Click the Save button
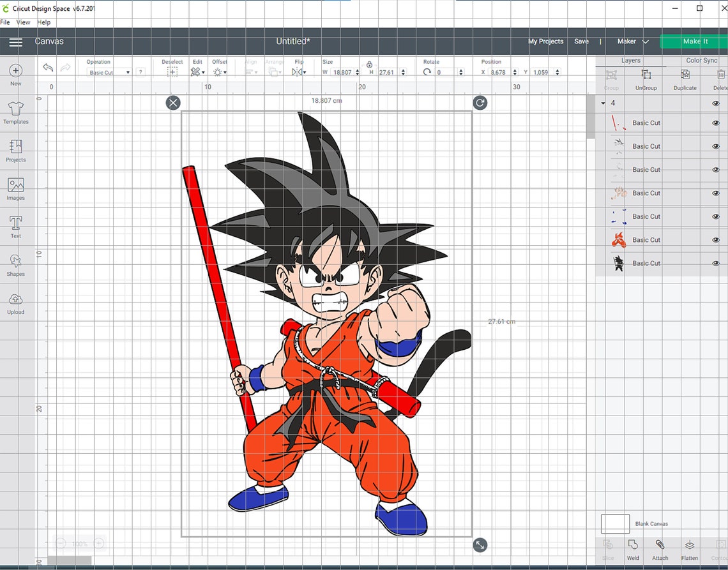The height and width of the screenshot is (570, 728). (x=581, y=41)
